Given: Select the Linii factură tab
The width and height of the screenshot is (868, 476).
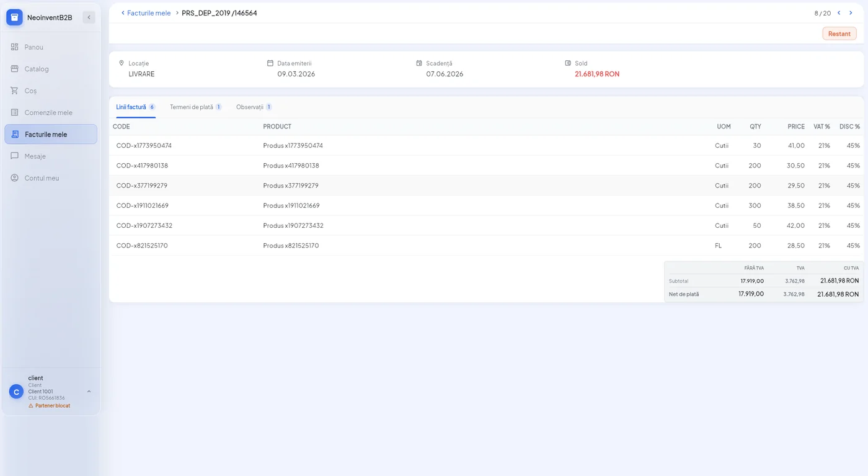Looking at the screenshot, I should (x=136, y=107).
